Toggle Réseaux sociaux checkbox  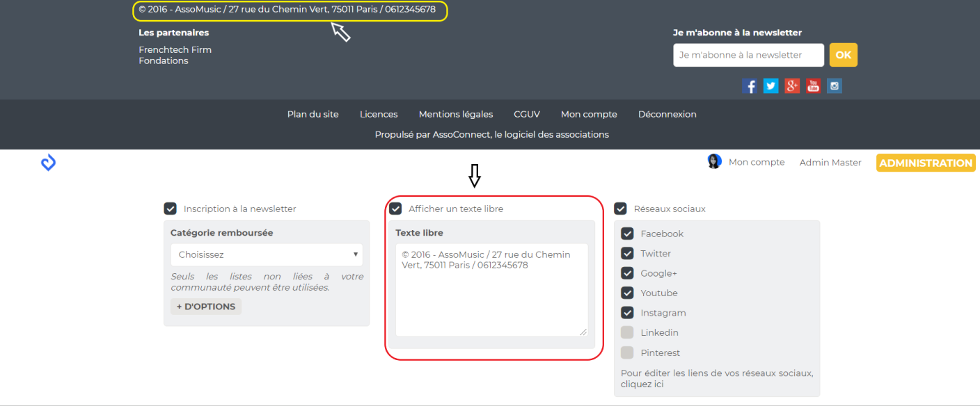click(x=620, y=209)
